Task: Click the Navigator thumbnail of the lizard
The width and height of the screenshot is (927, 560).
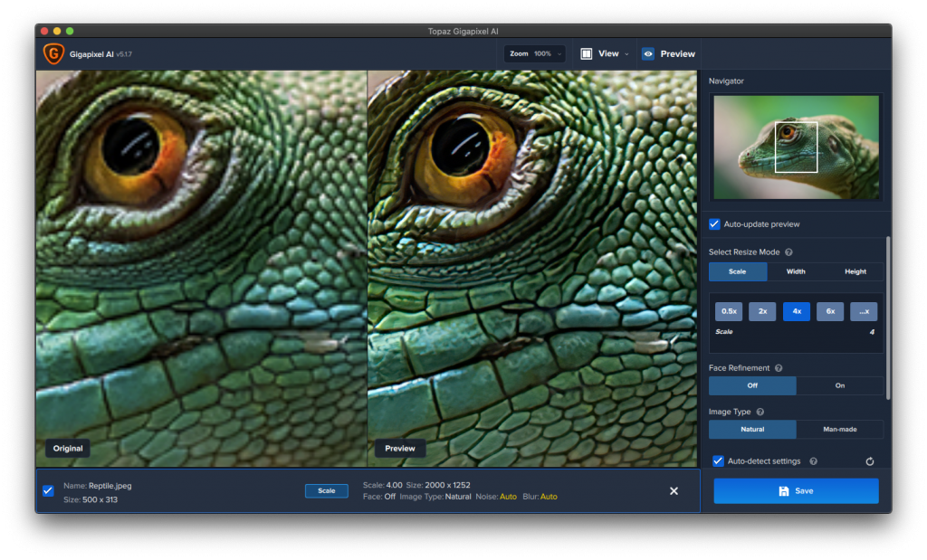Action: tap(796, 147)
